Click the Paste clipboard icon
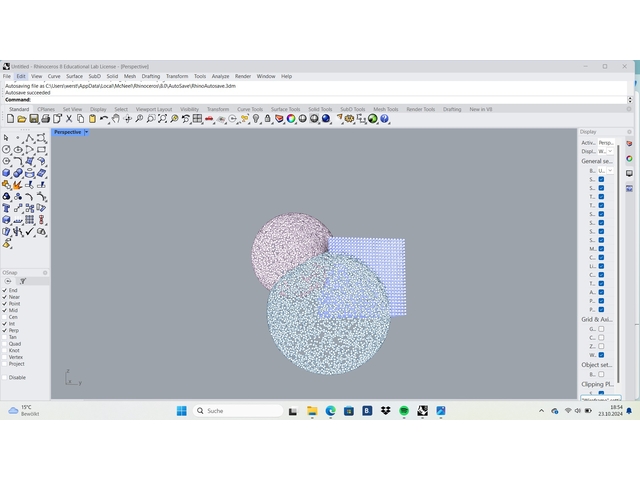This screenshot has width=640, height=480. (x=92, y=119)
